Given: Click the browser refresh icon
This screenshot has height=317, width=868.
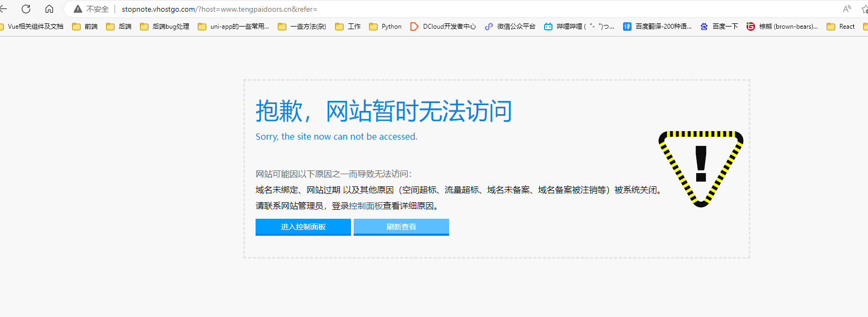Looking at the screenshot, I should (x=26, y=9).
